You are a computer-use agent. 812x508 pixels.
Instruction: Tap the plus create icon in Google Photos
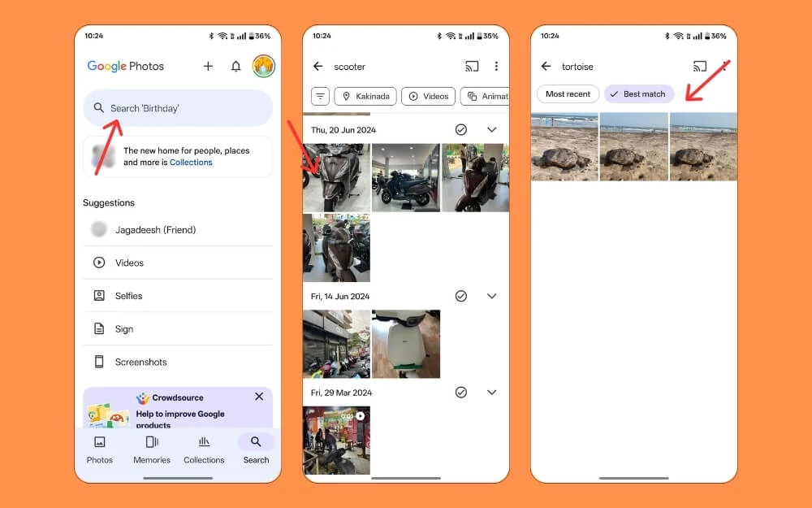[x=208, y=67]
